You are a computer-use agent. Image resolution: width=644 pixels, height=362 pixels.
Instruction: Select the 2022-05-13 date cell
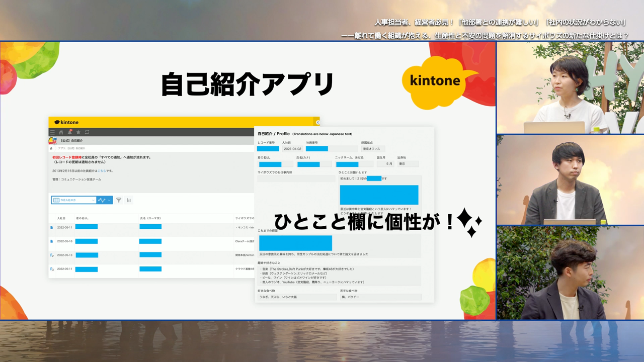click(x=64, y=255)
